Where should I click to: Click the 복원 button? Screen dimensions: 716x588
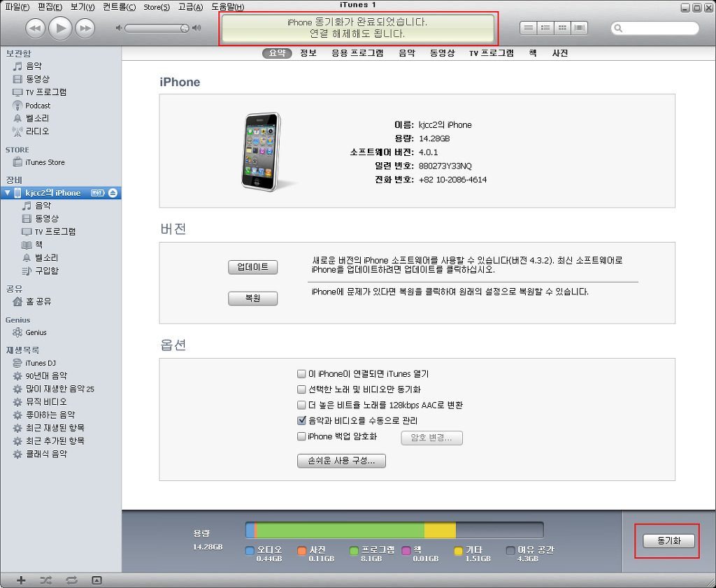tap(252, 299)
